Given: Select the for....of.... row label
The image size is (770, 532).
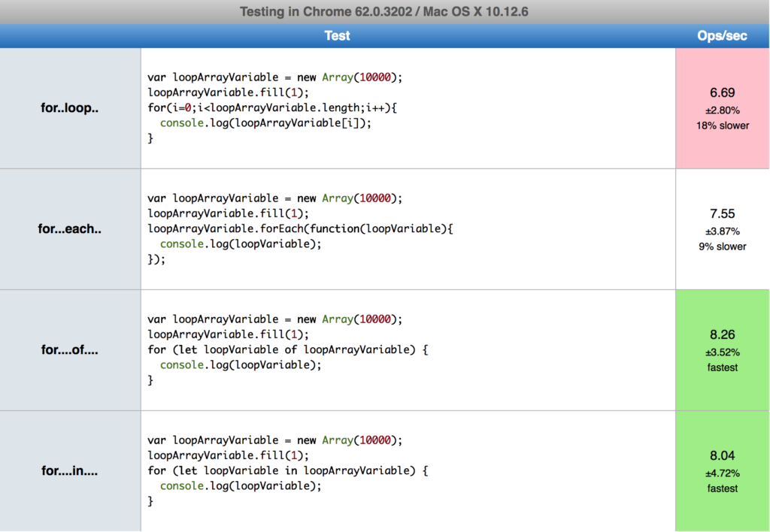Looking at the screenshot, I should pos(68,349).
